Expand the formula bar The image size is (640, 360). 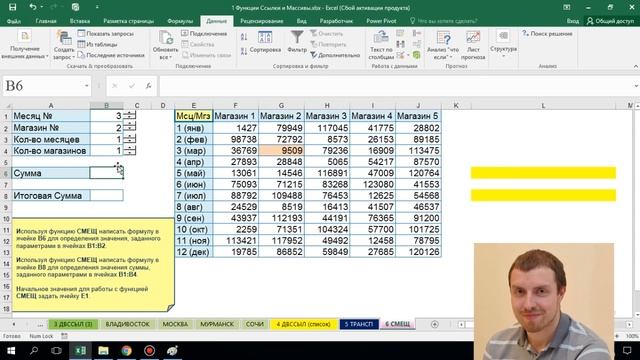pos(636,86)
